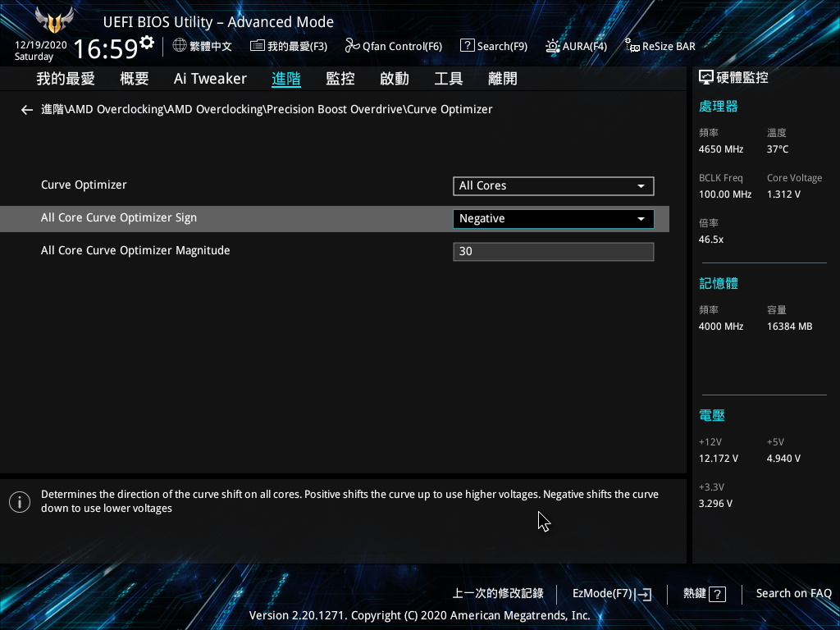840x630 pixels.
Task: Go back using the breadcrumb arrow
Action: tap(27, 110)
